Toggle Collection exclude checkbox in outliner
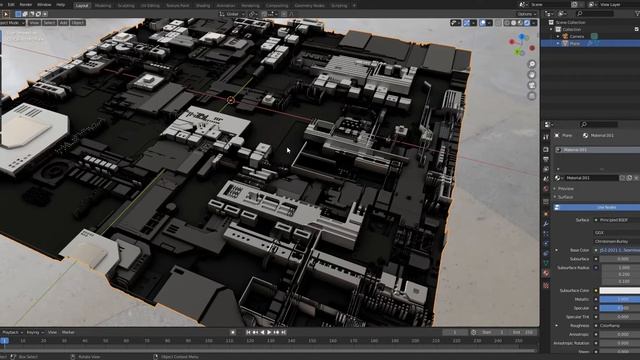The width and height of the screenshot is (640, 360). click(636, 29)
